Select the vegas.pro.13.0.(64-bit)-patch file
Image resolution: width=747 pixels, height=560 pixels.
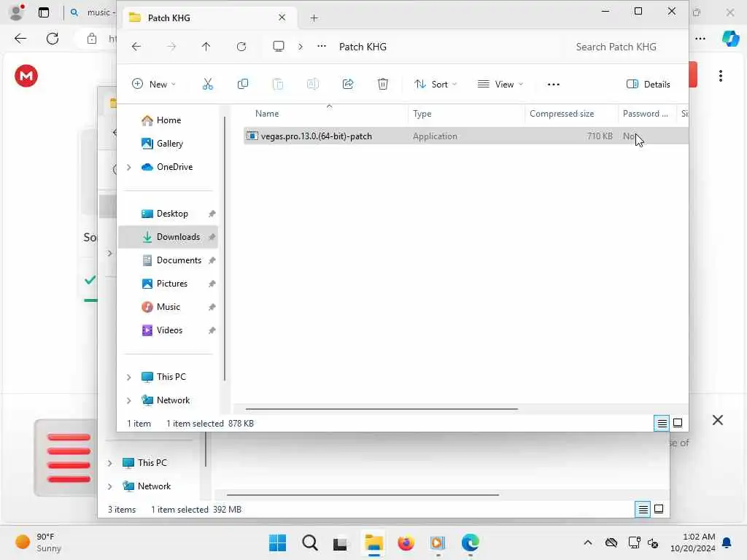tap(466, 136)
